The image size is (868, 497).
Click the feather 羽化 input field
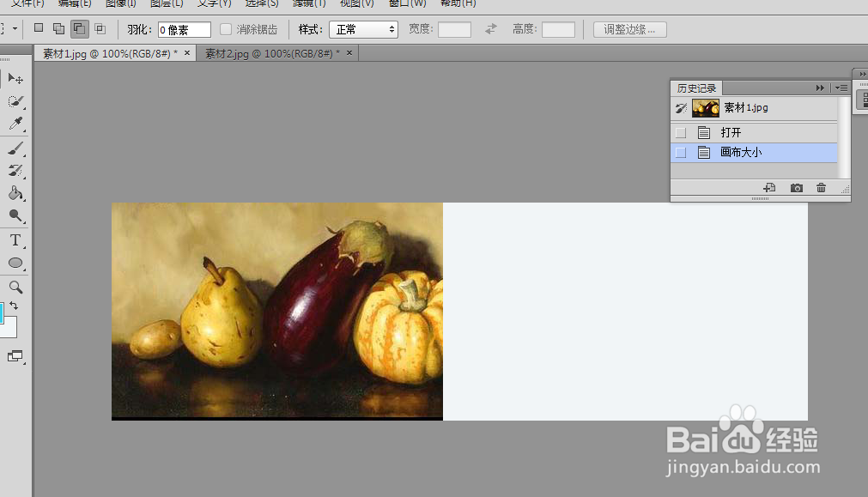pyautogui.click(x=185, y=30)
